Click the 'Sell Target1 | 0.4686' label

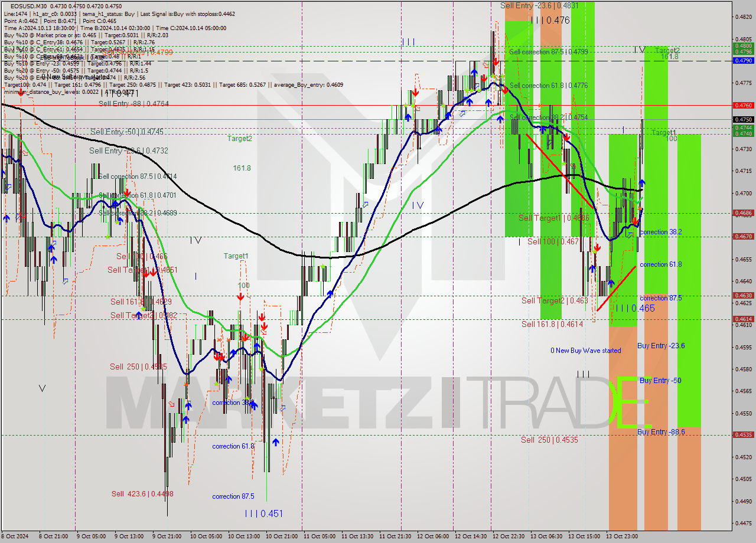(554, 218)
